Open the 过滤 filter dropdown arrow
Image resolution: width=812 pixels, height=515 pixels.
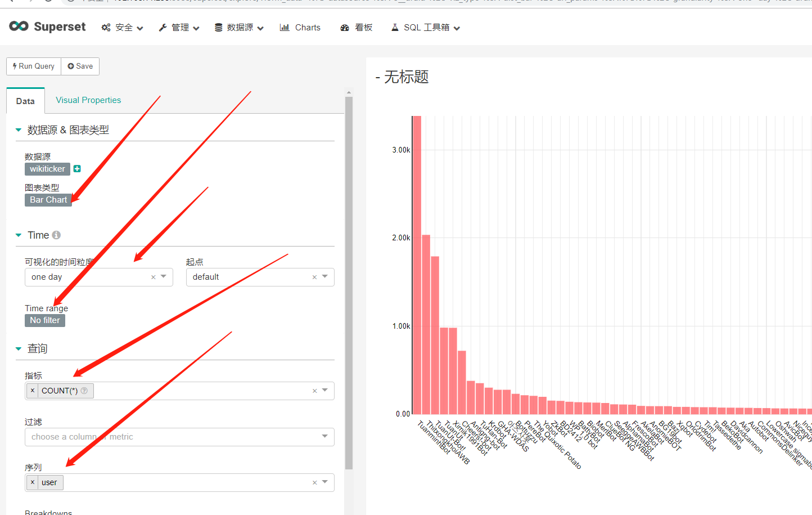(x=325, y=436)
